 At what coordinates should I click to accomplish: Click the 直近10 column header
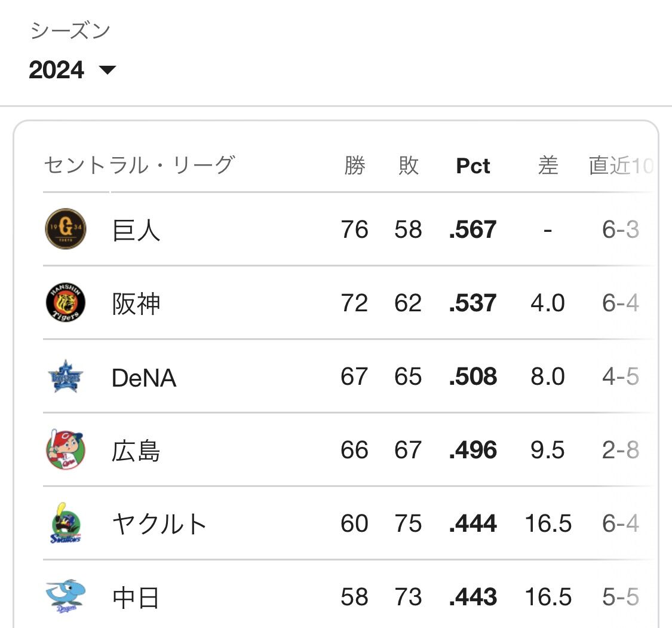[621, 166]
